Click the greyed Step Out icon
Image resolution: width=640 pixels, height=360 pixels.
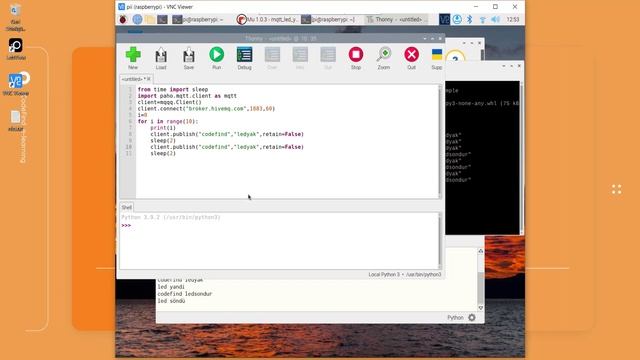click(x=328, y=58)
